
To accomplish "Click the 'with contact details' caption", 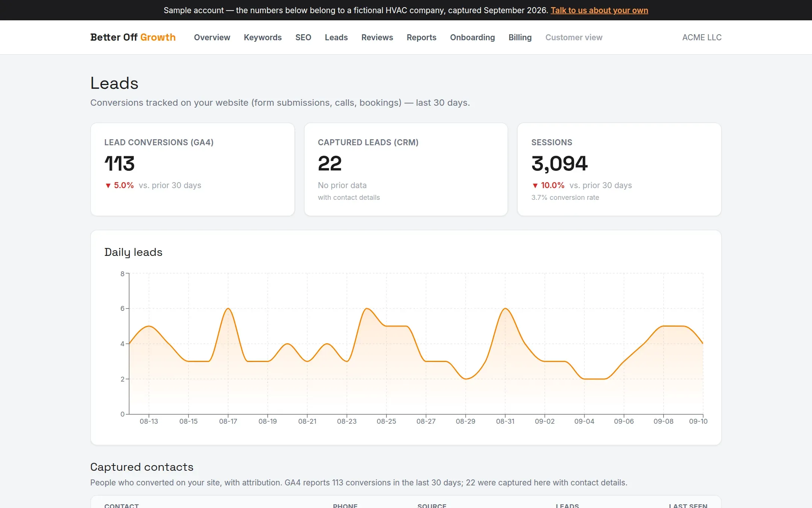I will [349, 198].
